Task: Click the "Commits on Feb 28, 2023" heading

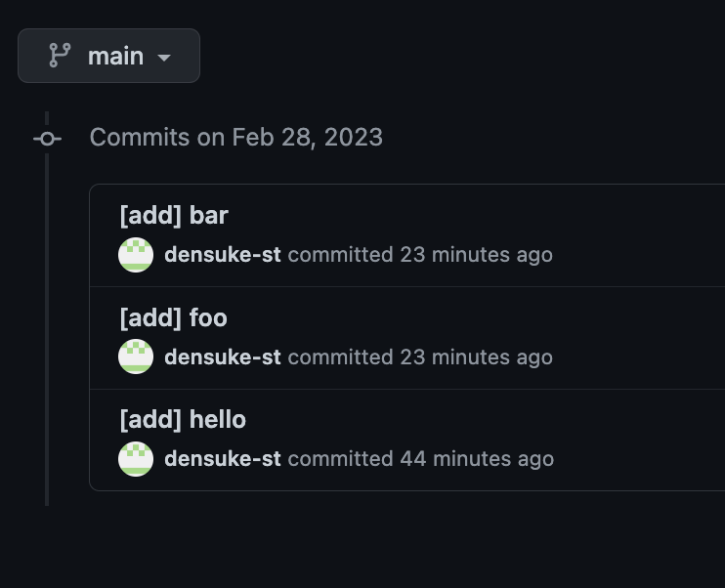Action: tap(236, 138)
